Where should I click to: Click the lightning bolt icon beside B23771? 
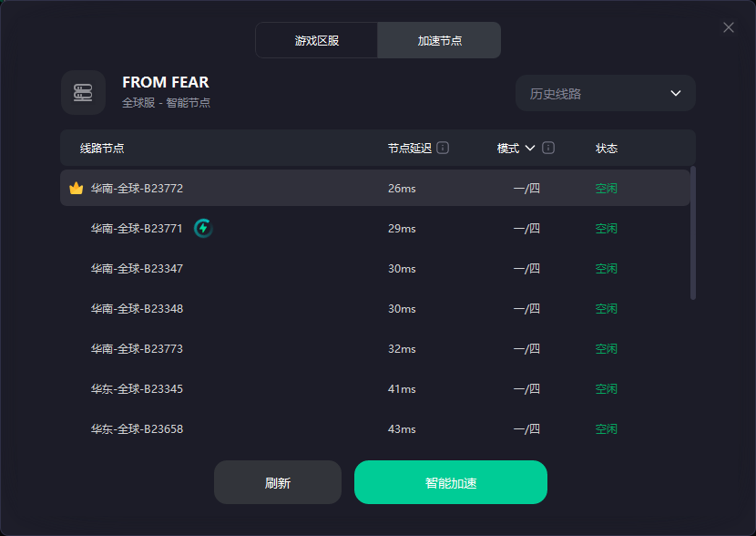(x=203, y=228)
